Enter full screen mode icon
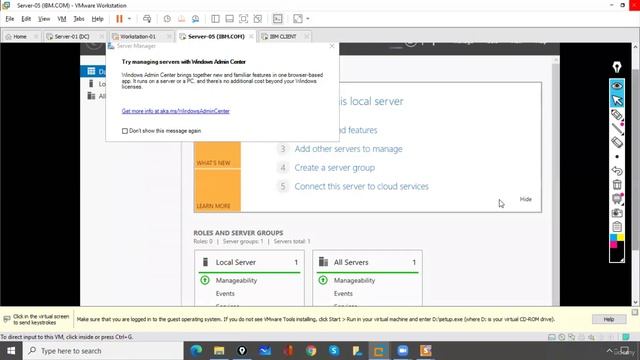The width and height of the screenshot is (640, 360). [x=244, y=19]
